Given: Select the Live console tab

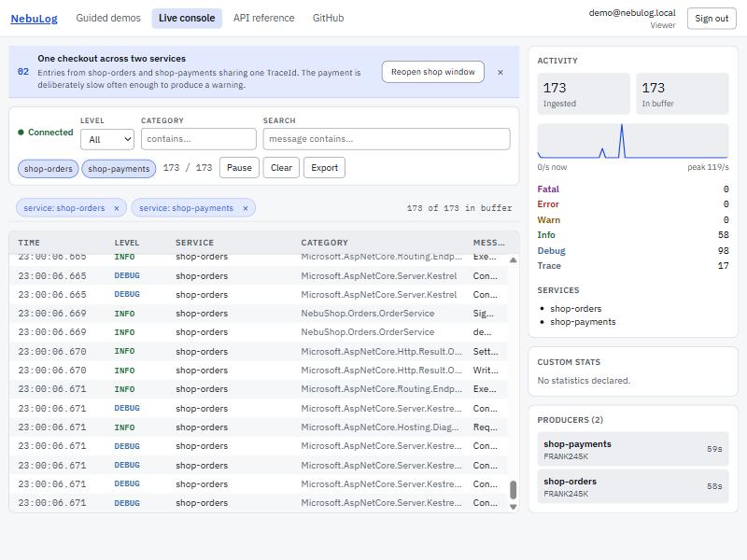Looking at the screenshot, I should pyautogui.click(x=187, y=18).
